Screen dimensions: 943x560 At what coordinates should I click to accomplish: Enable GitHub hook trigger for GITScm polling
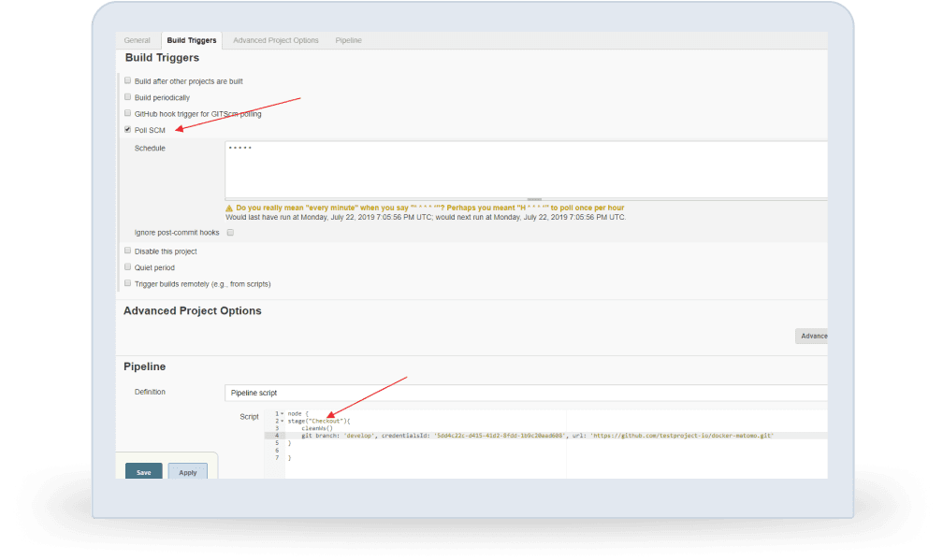point(128,113)
